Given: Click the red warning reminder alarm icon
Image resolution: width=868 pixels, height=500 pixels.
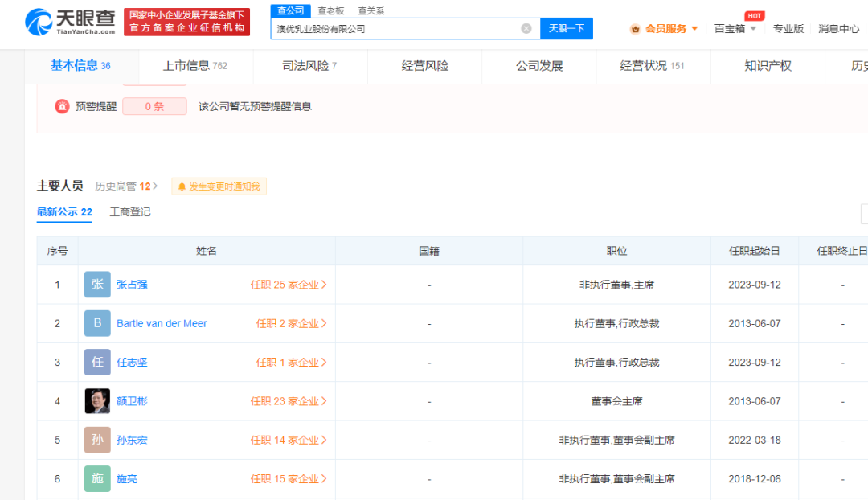Looking at the screenshot, I should click(x=62, y=106).
